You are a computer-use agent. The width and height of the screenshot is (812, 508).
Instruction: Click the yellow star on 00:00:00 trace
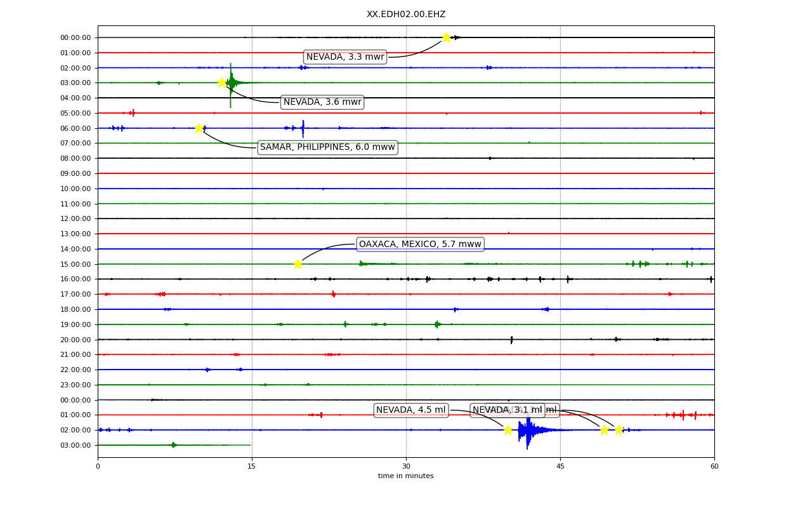[x=446, y=37]
